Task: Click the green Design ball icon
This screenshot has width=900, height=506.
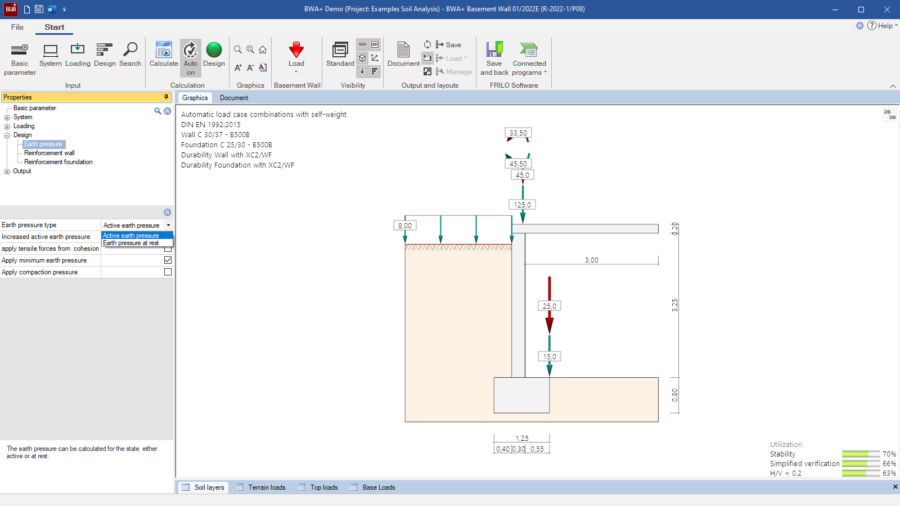Action: coord(214,55)
